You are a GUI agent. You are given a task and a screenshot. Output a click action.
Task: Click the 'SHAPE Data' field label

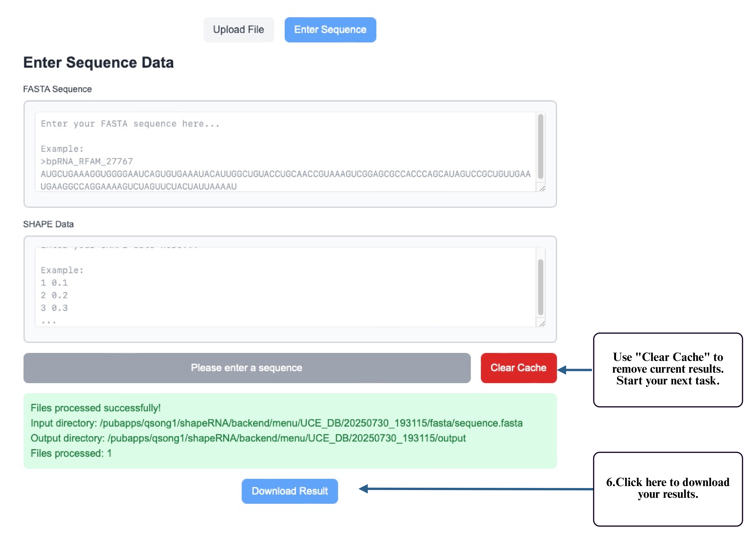[48, 224]
